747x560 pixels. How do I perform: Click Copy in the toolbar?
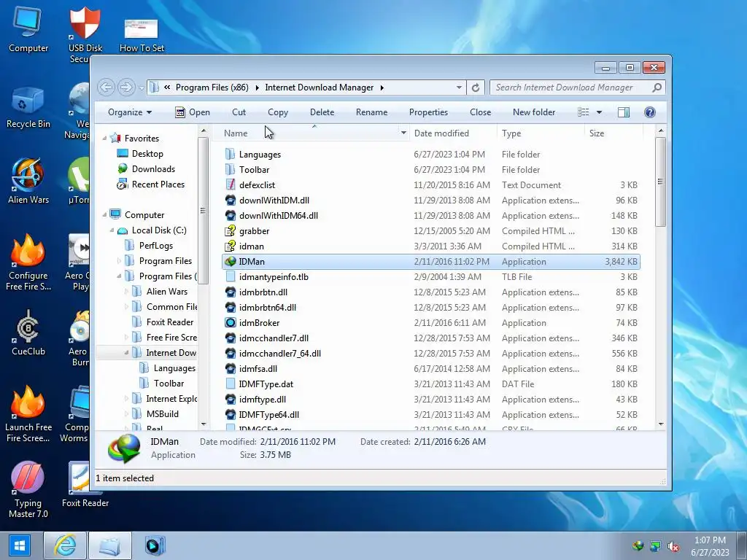click(278, 112)
